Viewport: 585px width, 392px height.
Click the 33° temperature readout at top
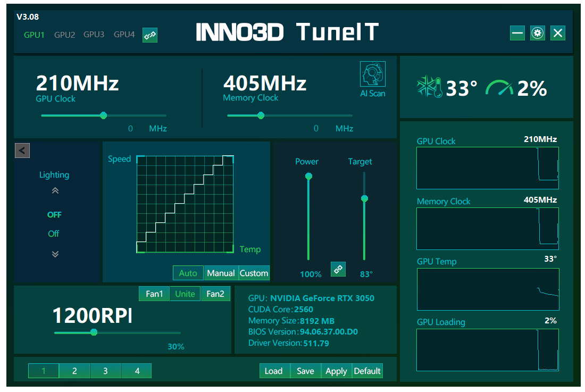click(462, 88)
